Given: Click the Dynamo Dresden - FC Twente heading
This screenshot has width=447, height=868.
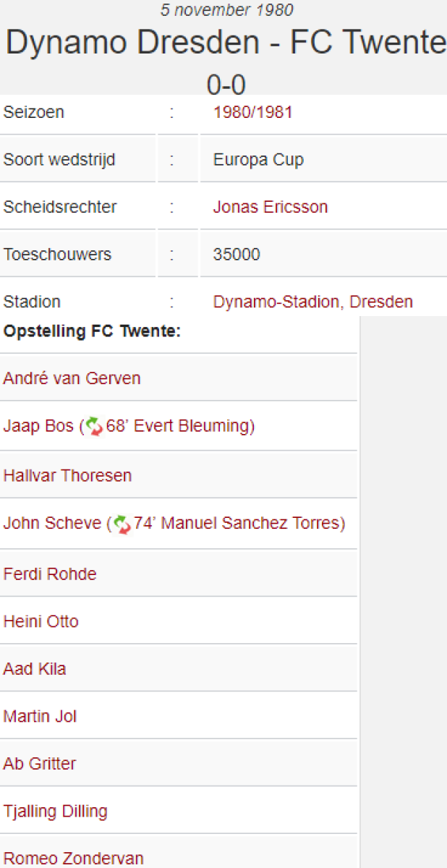Looking at the screenshot, I should pyautogui.click(x=226, y=43).
